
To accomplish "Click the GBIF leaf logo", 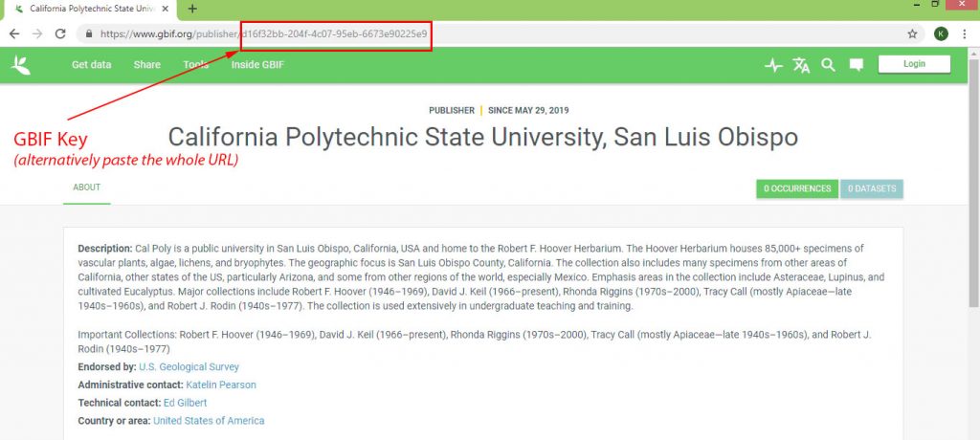I will coord(21,64).
